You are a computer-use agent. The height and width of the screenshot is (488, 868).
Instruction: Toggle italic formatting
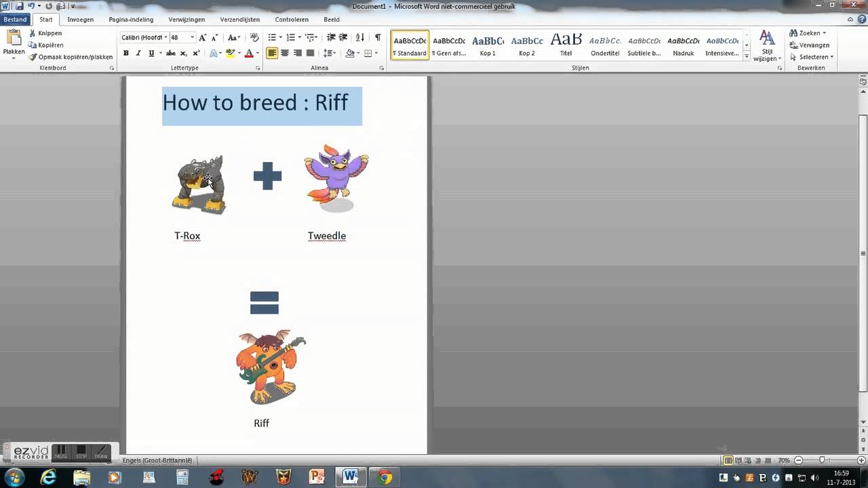point(138,53)
